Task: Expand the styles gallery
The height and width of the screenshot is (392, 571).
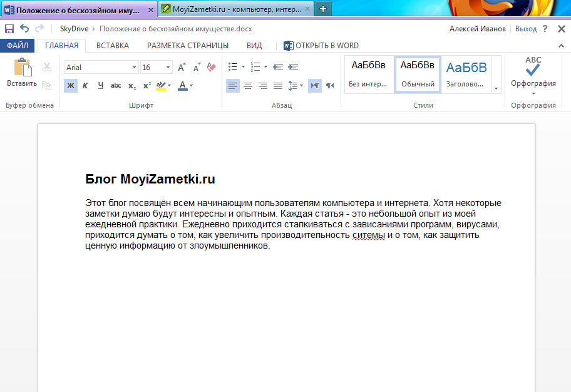Action: (496, 88)
